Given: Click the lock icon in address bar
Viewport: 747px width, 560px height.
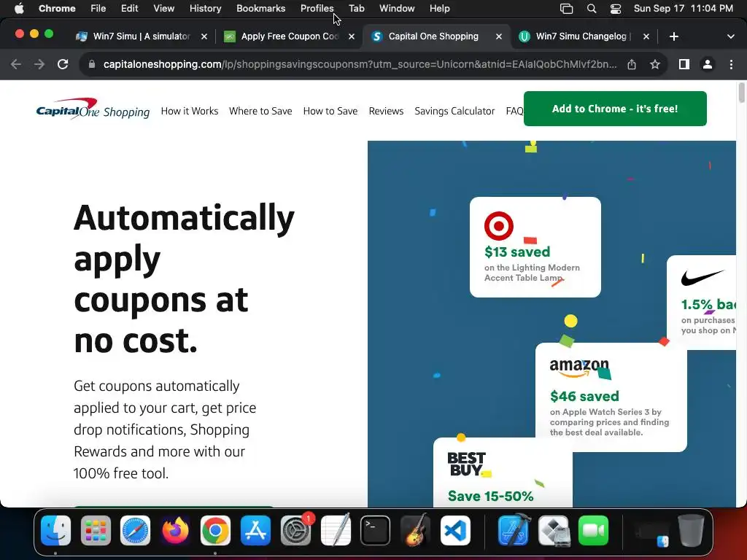Looking at the screenshot, I should click(x=92, y=64).
